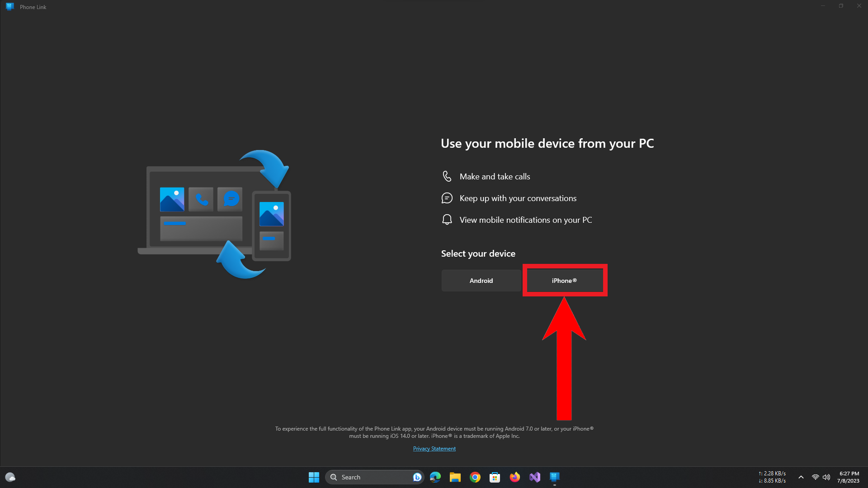868x488 pixels.
Task: Open the Privacy Statement link
Action: point(434,449)
